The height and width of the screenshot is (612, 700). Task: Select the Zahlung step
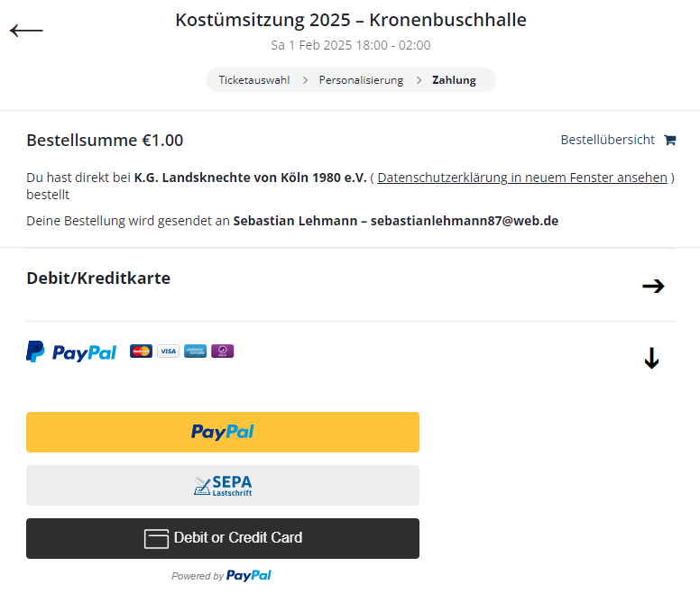[x=454, y=80]
